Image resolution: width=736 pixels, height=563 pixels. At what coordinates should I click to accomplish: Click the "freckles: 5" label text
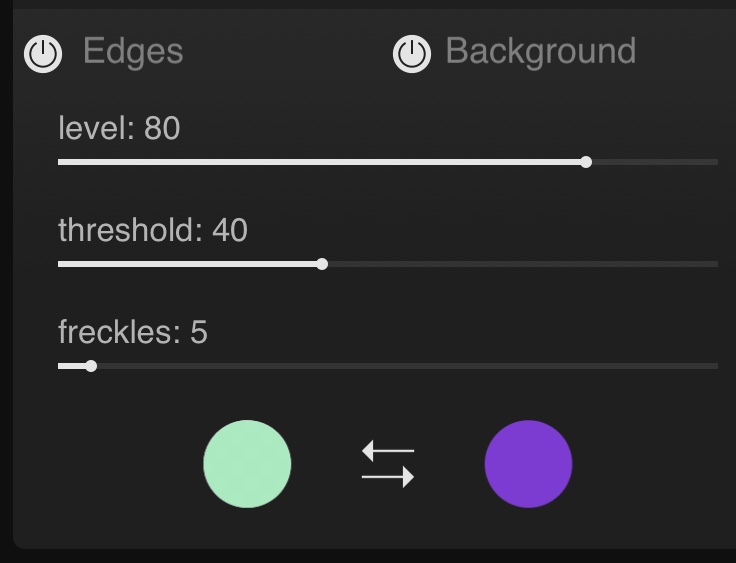(133, 332)
